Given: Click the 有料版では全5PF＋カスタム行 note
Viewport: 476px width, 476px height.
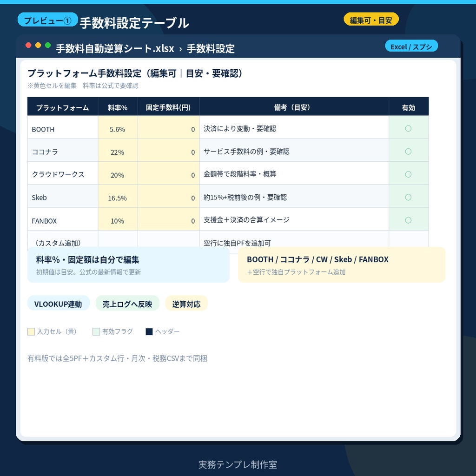Looking at the screenshot, I should (x=117, y=358).
